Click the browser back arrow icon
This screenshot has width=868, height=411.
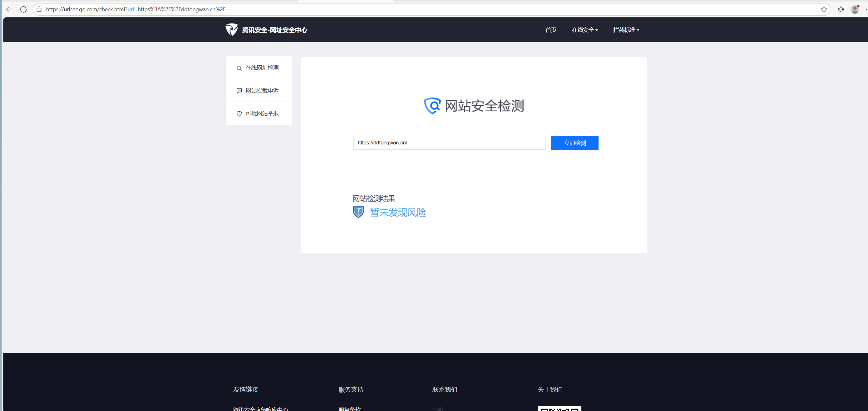point(9,9)
